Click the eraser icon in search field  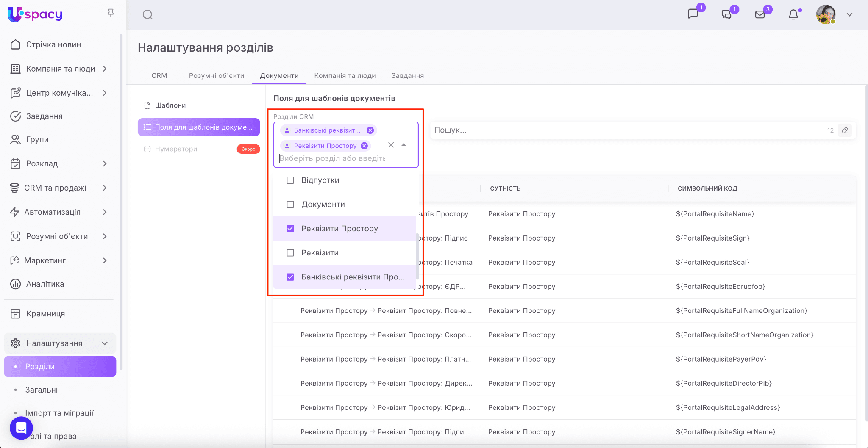[x=845, y=130]
